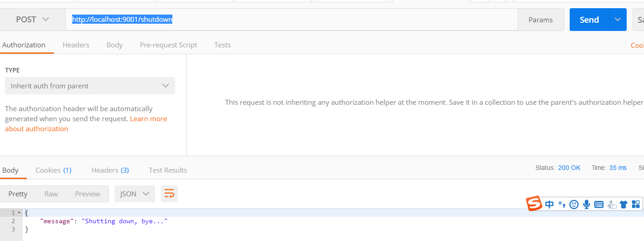
Task: Switch to the Authorization tab
Action: pos(24,45)
